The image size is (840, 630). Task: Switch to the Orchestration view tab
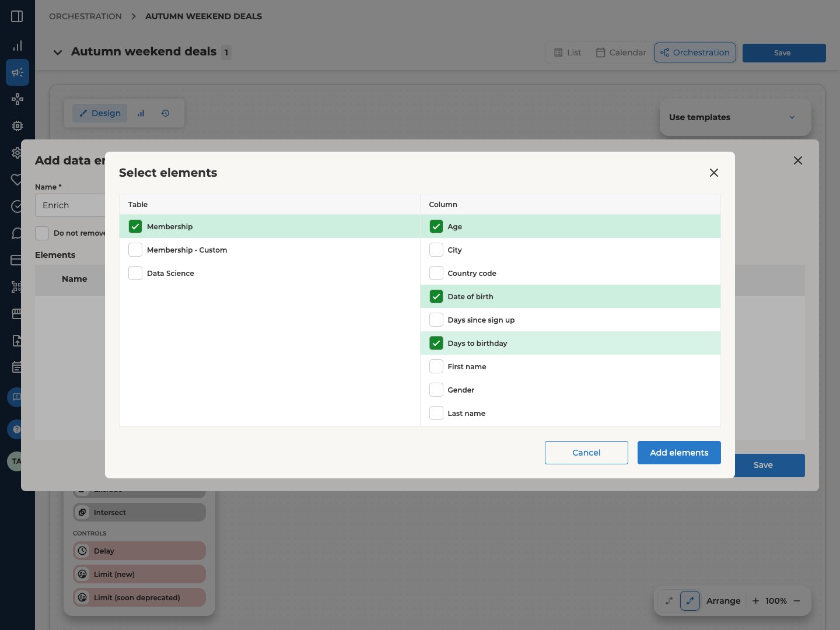[695, 52]
